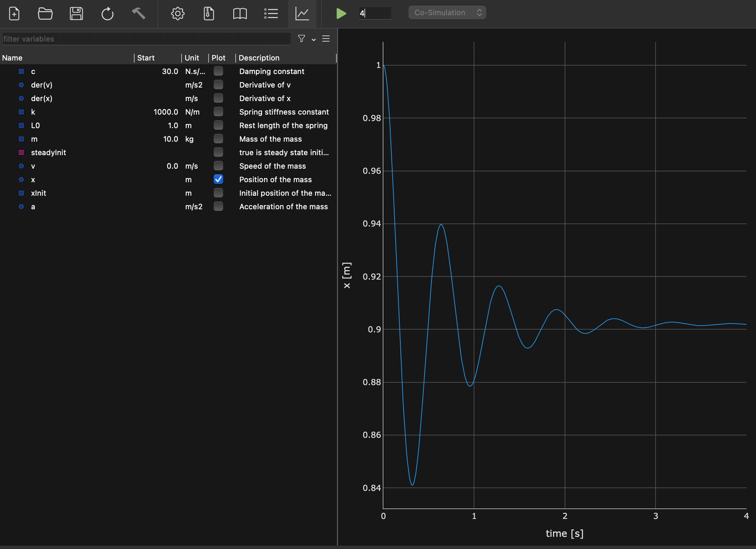Screen dimensions: 756x549
Task: Select the xInit variable name
Action: (x=39, y=193)
